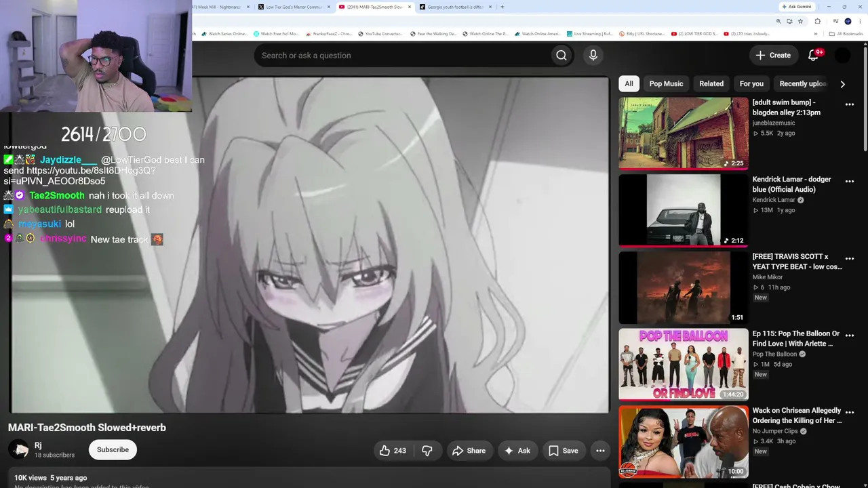Open options for Pop The Balloon Ep 115
The image size is (868, 488).
(x=849, y=336)
